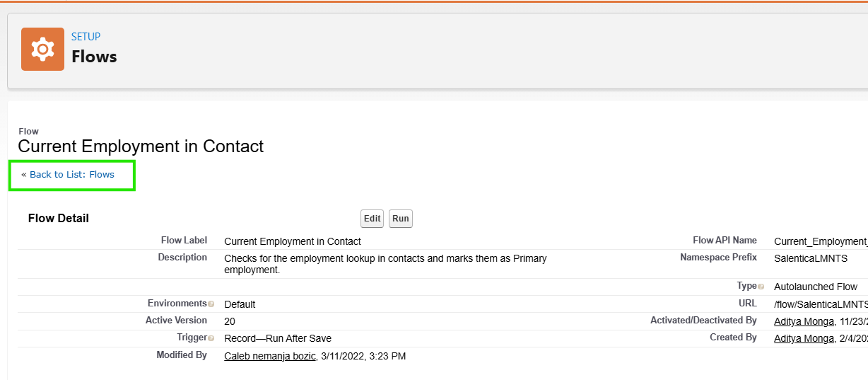Click the Flow API Name value
Viewport: 868px width, 380px height.
tap(820, 241)
